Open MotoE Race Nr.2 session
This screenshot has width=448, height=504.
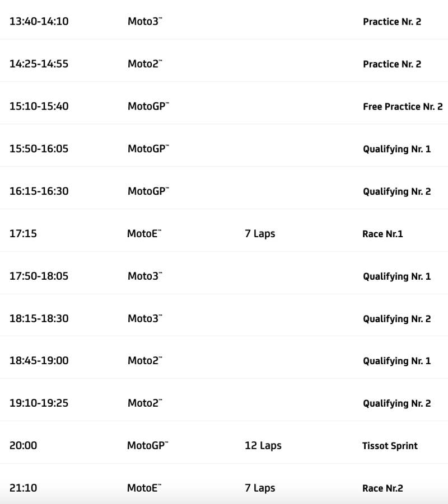(x=382, y=488)
